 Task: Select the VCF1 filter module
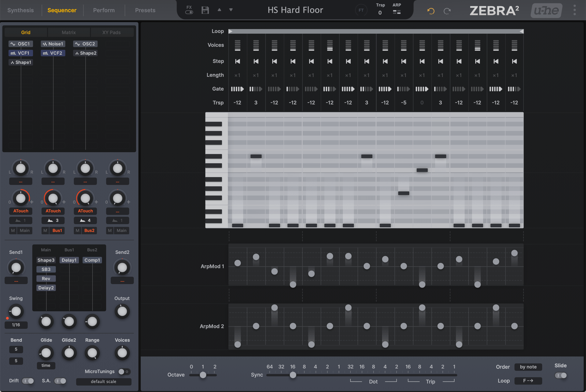(21, 53)
